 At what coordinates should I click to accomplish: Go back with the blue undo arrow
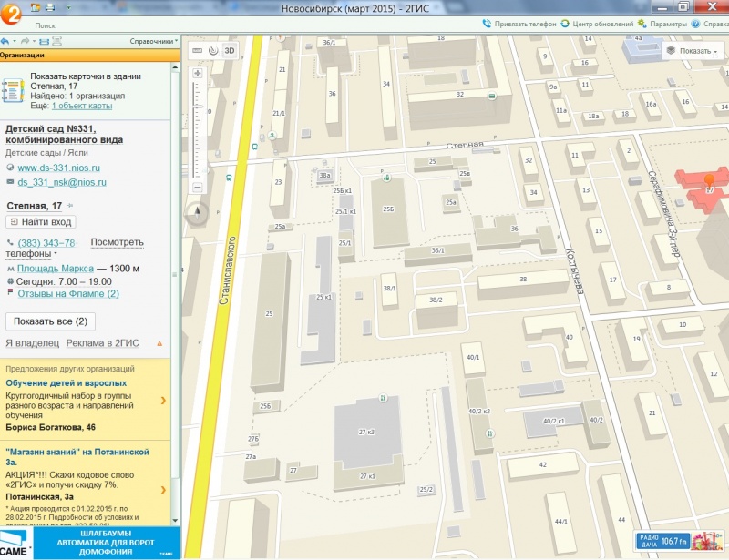click(x=5, y=41)
